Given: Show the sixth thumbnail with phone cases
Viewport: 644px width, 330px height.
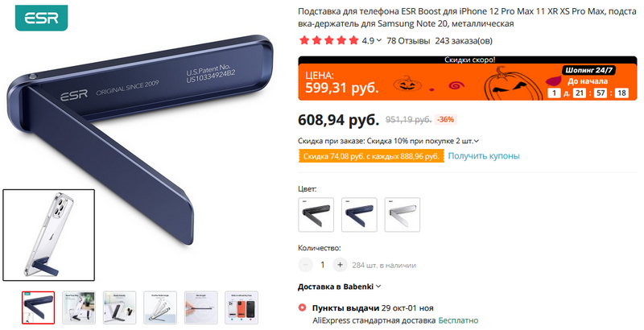Looking at the screenshot, I should 242,307.
